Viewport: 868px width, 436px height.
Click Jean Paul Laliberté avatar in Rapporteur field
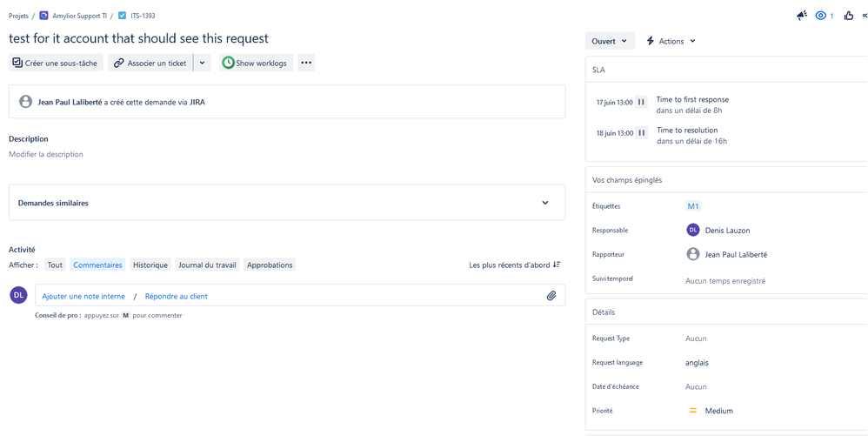tap(692, 254)
